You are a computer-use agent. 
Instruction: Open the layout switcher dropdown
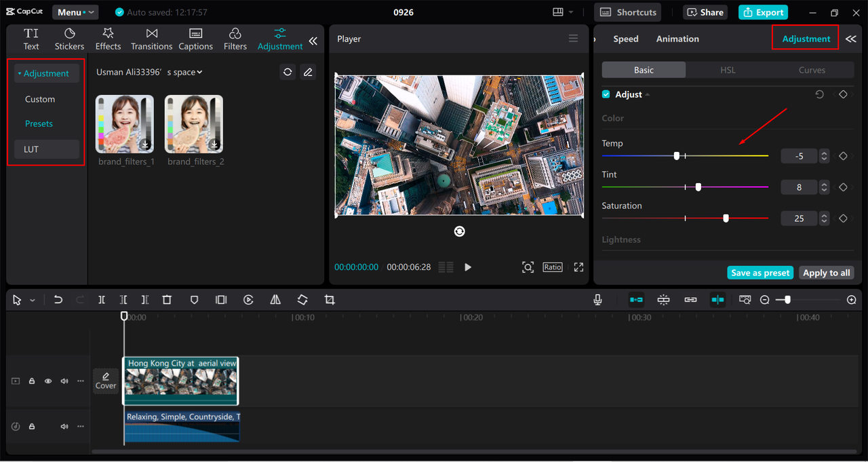[x=563, y=12]
